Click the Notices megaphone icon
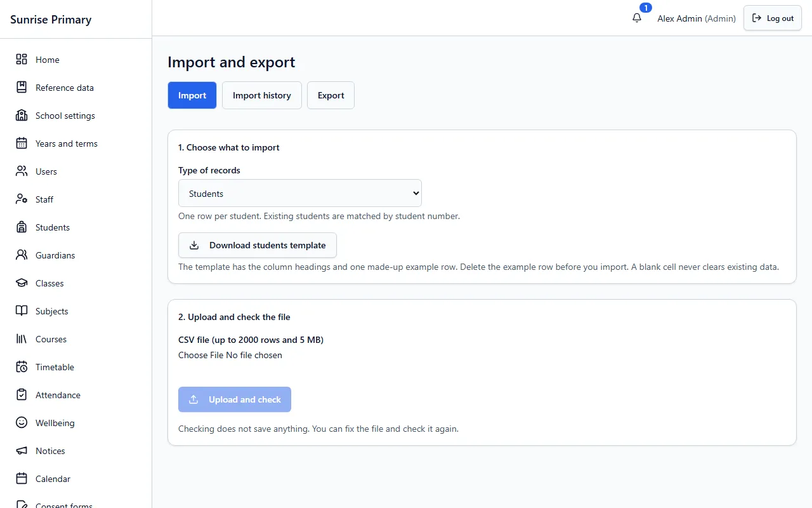This screenshot has width=812, height=508. 22,451
